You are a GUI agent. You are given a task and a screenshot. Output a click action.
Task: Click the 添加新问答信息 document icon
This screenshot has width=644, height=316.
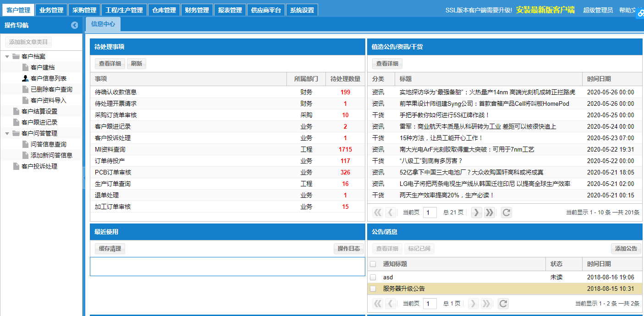[26, 155]
